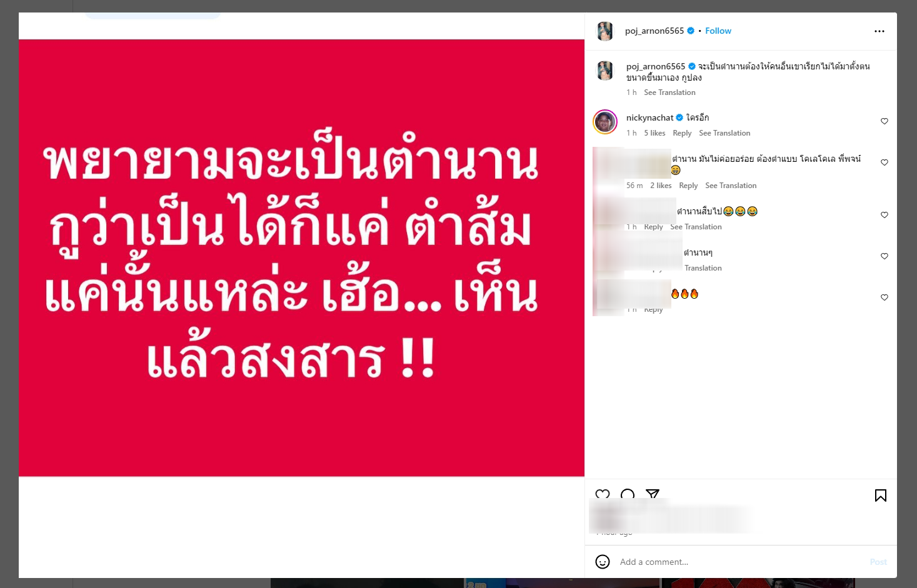Viewport: 917px width, 588px height.
Task: Like the comment with three fire emojis
Action: pyautogui.click(x=884, y=297)
